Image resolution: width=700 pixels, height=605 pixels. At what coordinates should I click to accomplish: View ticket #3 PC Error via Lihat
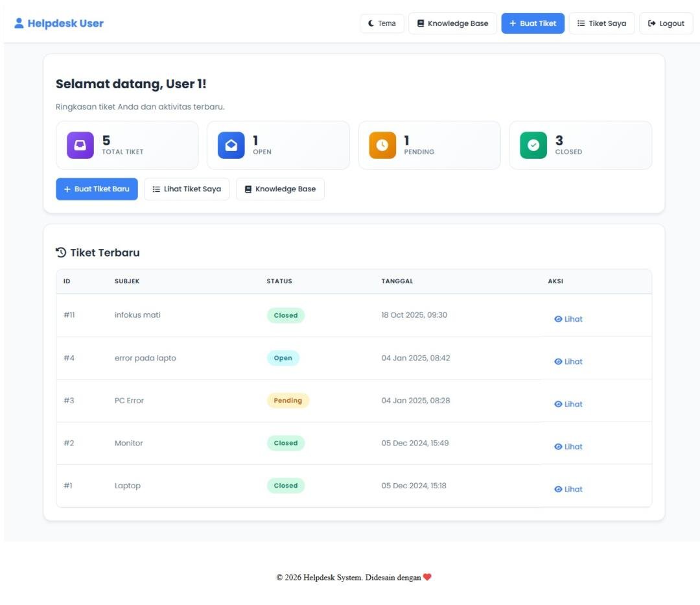[568, 404]
